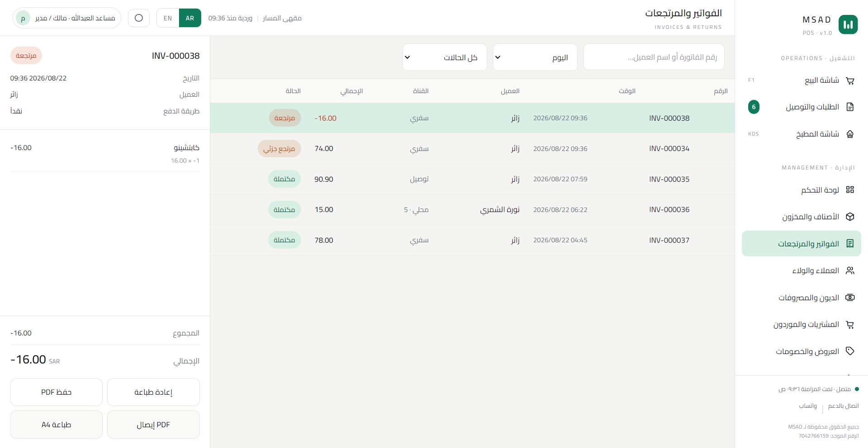Viewport: 868px width, 448px height.
Task: Click the PDF إيصال button
Action: pyautogui.click(x=153, y=425)
